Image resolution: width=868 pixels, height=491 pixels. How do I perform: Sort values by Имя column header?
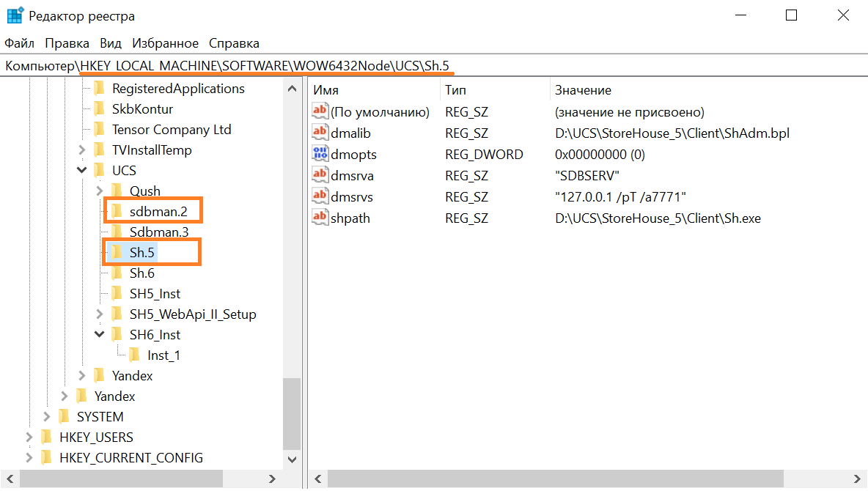(325, 90)
